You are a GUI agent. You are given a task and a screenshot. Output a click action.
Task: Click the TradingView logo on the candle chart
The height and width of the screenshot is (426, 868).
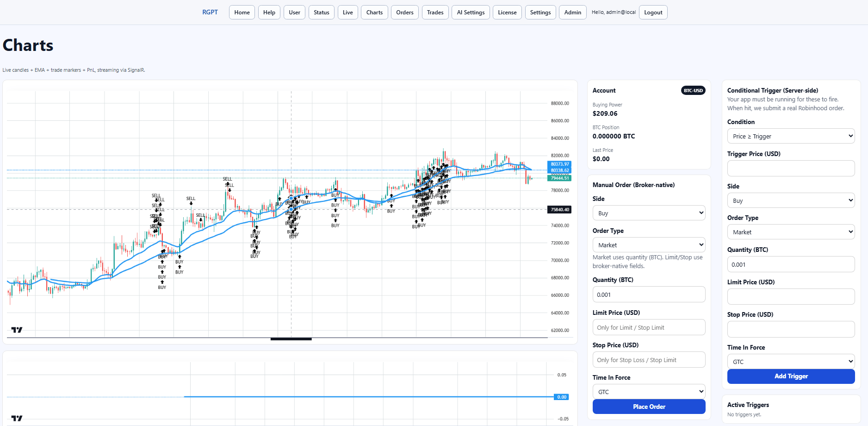(x=17, y=330)
